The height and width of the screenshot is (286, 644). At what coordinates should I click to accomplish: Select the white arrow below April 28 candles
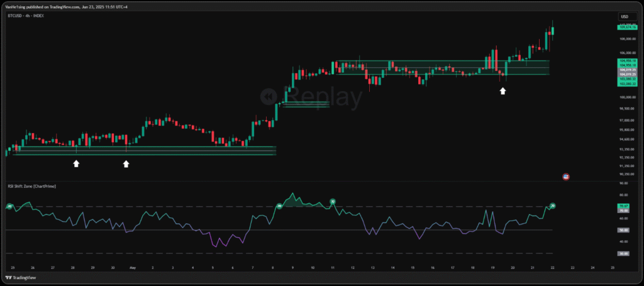[x=76, y=163]
